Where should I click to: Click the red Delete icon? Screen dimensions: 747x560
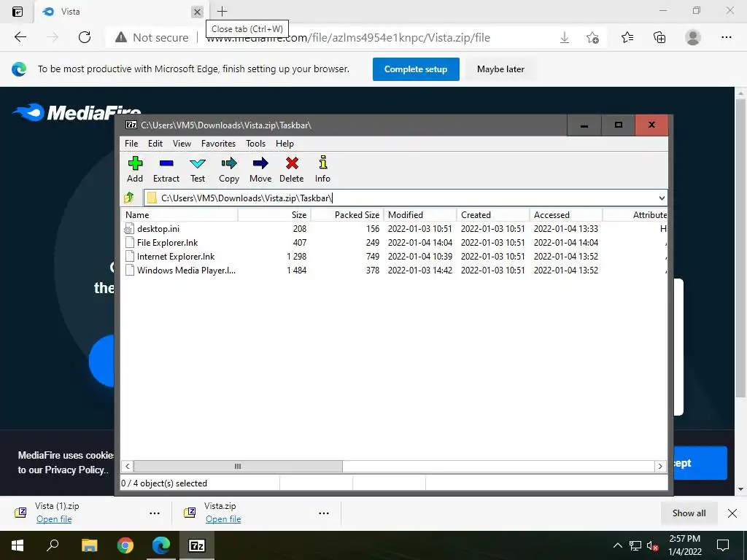click(292, 163)
